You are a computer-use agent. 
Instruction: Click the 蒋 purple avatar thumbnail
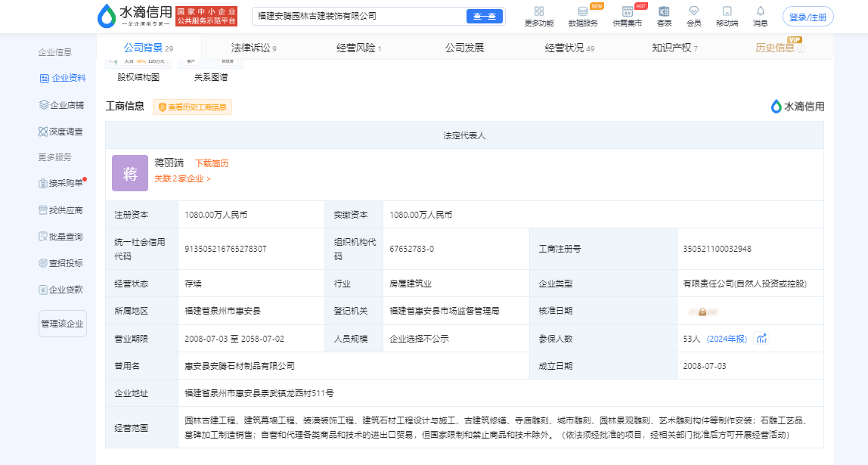click(x=130, y=173)
